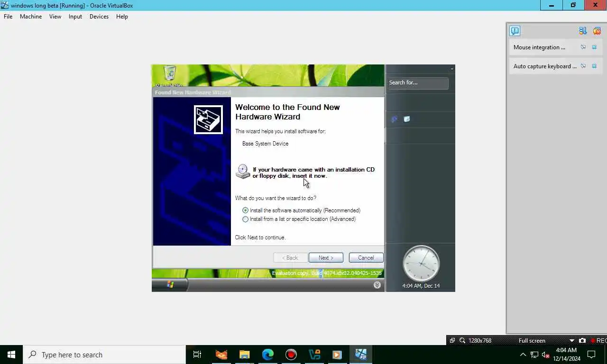Click the network tray icon

534,355
